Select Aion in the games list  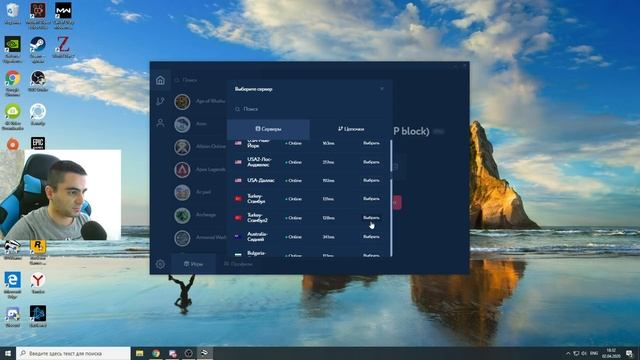(x=200, y=124)
